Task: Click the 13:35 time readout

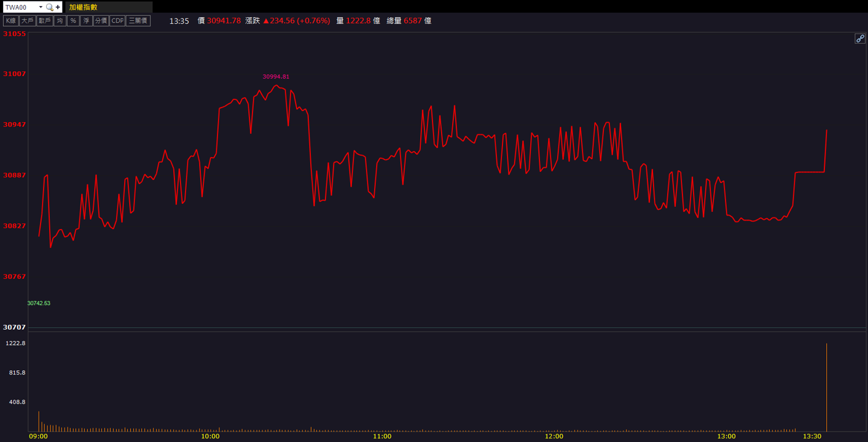Action: 179,21
